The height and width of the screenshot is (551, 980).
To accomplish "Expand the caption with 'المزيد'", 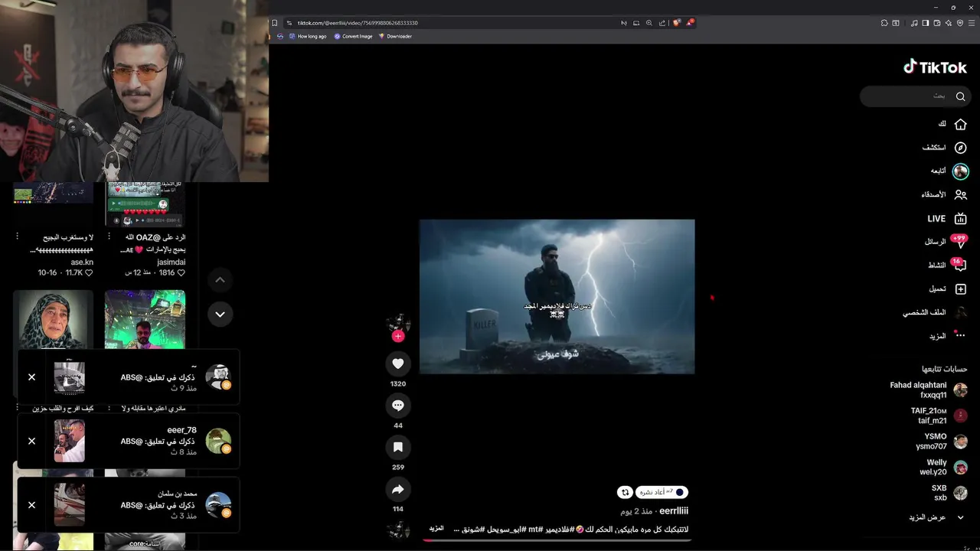I will pyautogui.click(x=436, y=529).
